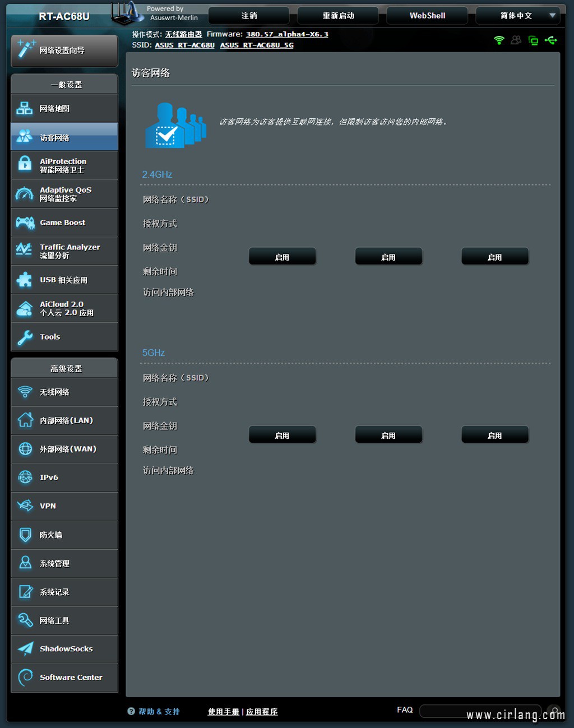Enable the third 5GHz guest network
Viewport: 574px width, 728px height.
[x=495, y=435]
